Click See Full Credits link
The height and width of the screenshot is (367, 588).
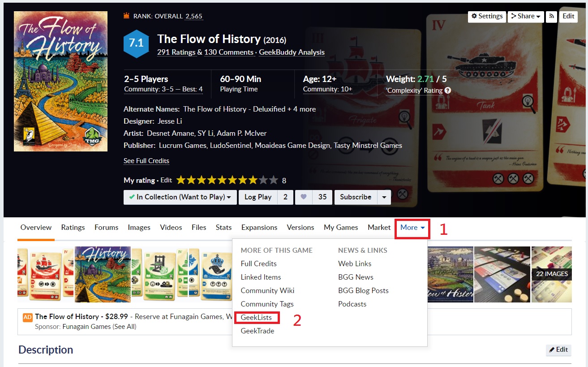tap(146, 161)
